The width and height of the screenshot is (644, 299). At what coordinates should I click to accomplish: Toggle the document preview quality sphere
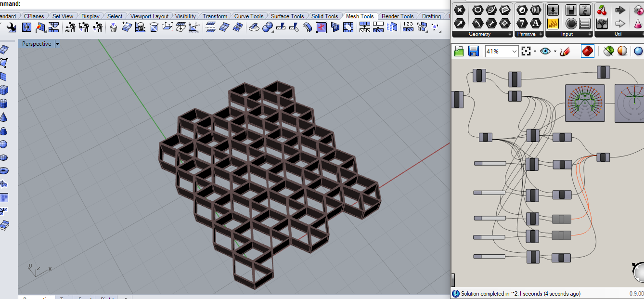pos(622,51)
